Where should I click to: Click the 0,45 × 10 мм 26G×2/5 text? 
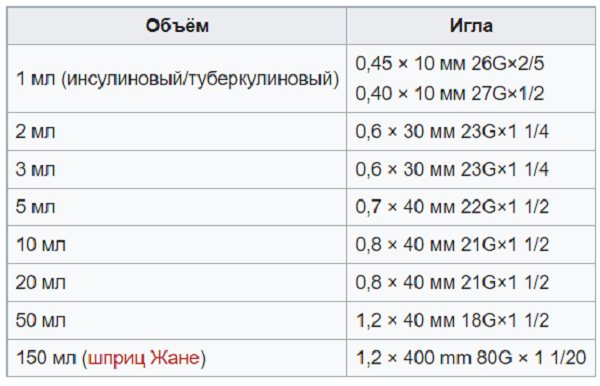[x=450, y=64]
